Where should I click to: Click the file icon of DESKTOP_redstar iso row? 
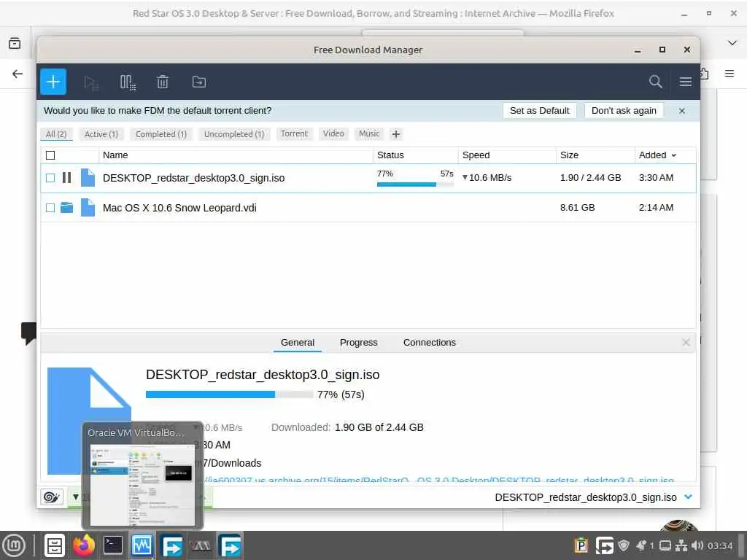88,178
